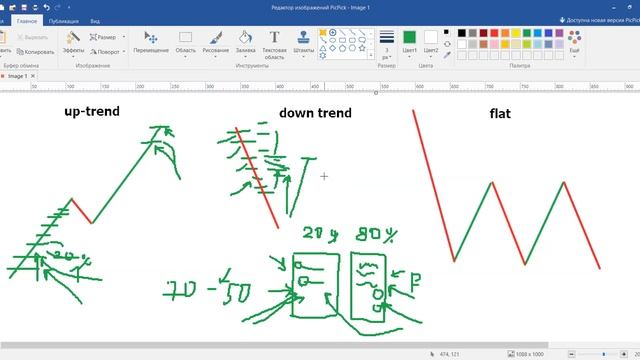Select the Штампы stamp tool

[x=303, y=42]
